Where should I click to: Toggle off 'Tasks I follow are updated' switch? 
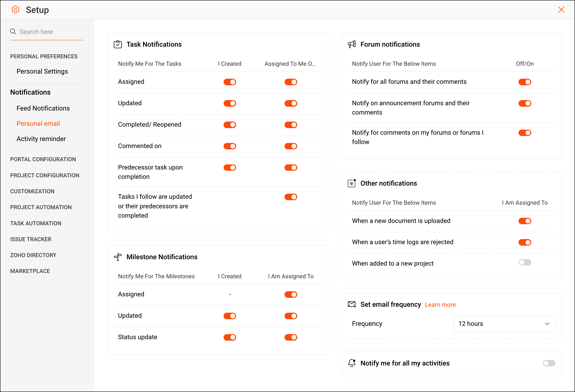pyautogui.click(x=290, y=197)
